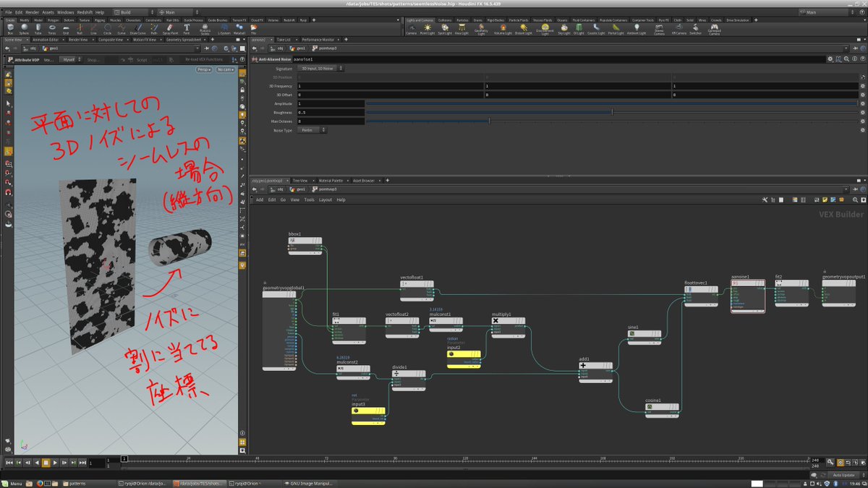Select the Tube shelf tool
This screenshot has height=488, width=868.
coord(38,29)
